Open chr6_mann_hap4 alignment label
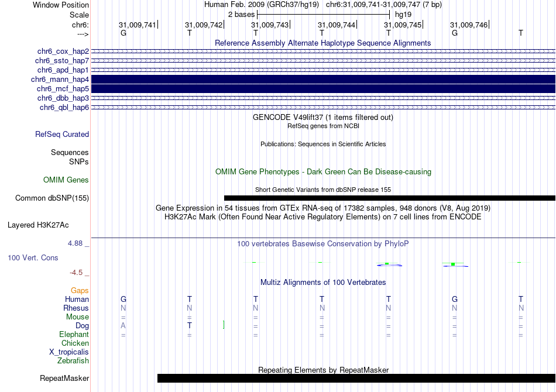 60,80
